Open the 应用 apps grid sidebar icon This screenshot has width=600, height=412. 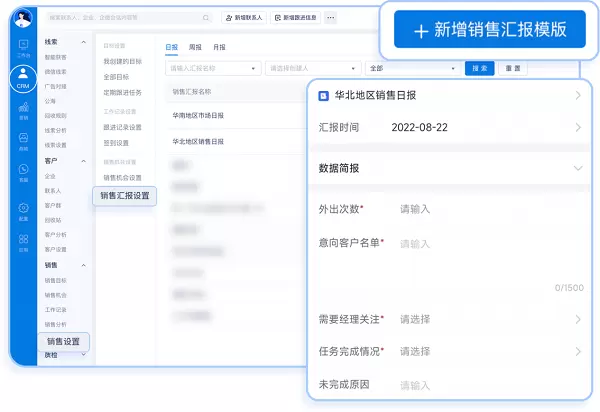23,239
